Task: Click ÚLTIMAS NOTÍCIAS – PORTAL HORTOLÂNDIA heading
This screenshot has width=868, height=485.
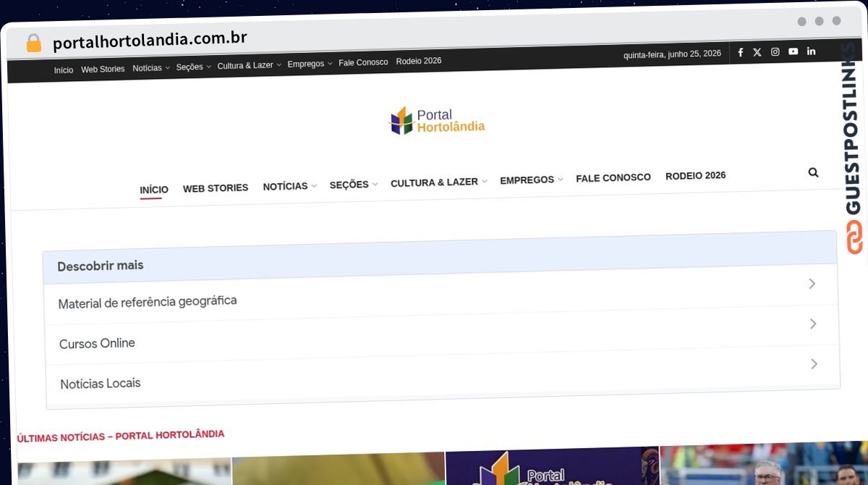Action: click(x=121, y=436)
